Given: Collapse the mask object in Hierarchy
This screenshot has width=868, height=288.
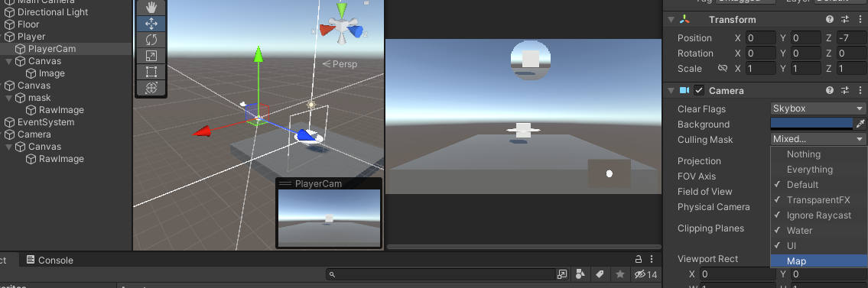Looking at the screenshot, I should pyautogui.click(x=8, y=98).
